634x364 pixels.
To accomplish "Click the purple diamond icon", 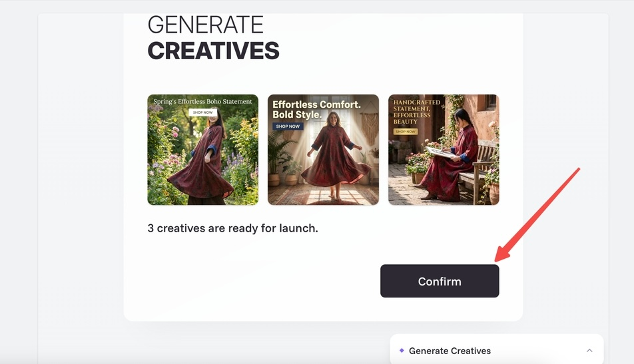I will (x=402, y=350).
